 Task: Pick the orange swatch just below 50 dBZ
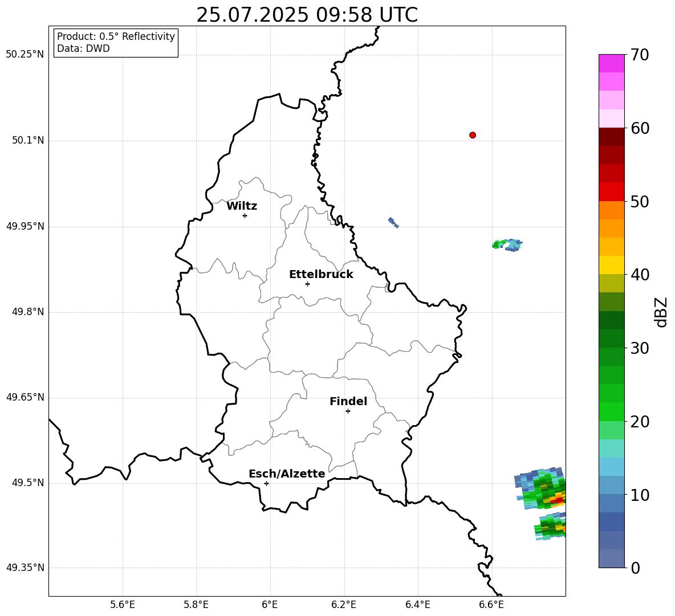pyautogui.click(x=612, y=210)
